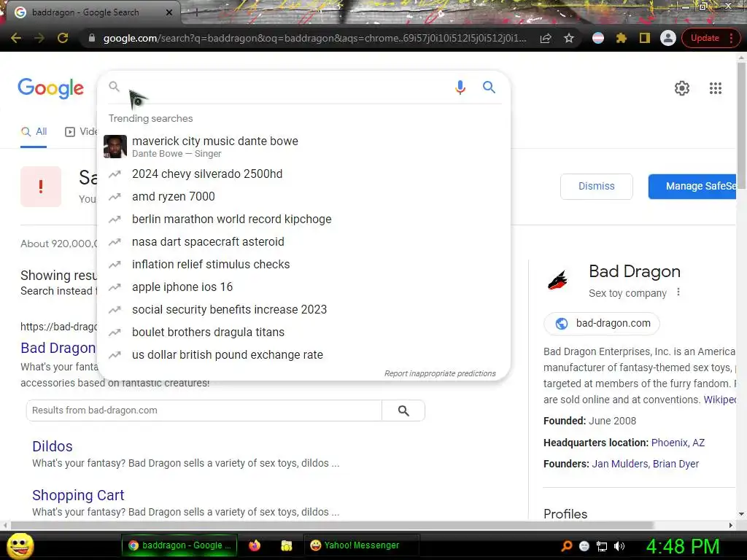Start voice search with the microphone icon

(x=460, y=87)
